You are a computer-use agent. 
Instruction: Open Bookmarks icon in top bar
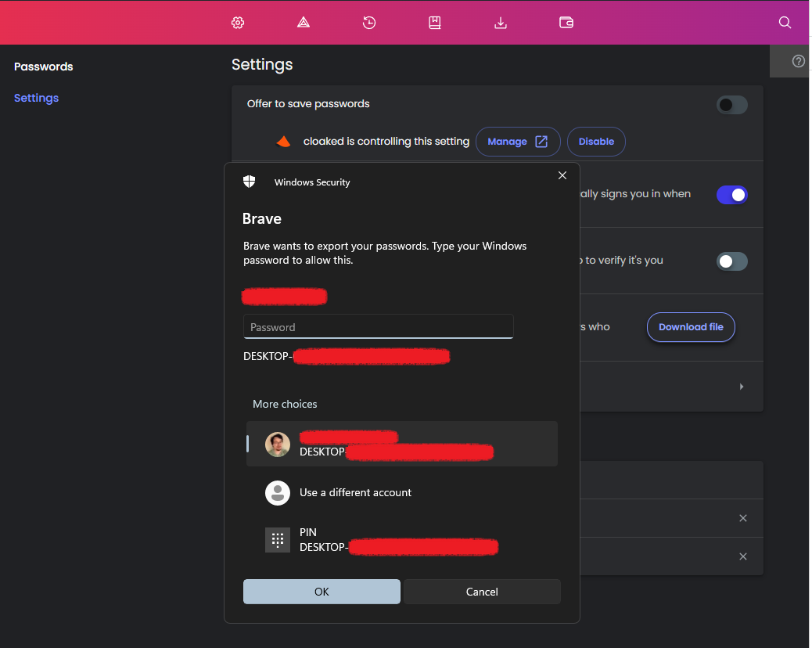(x=435, y=23)
